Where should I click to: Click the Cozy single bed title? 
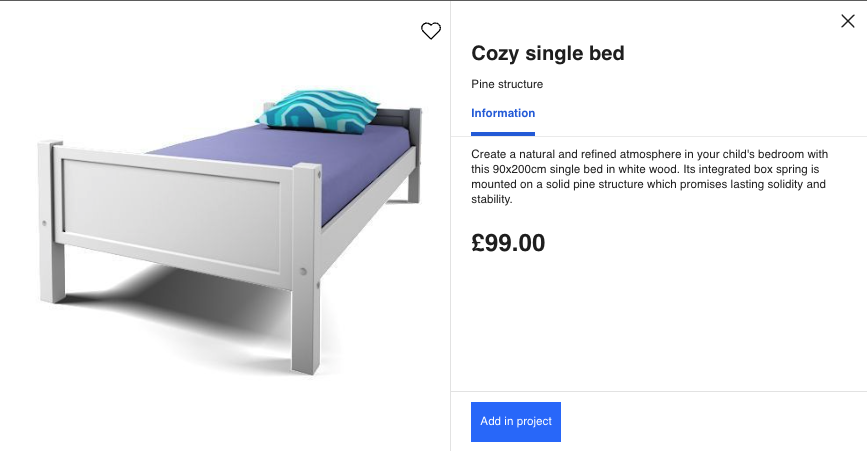548,54
